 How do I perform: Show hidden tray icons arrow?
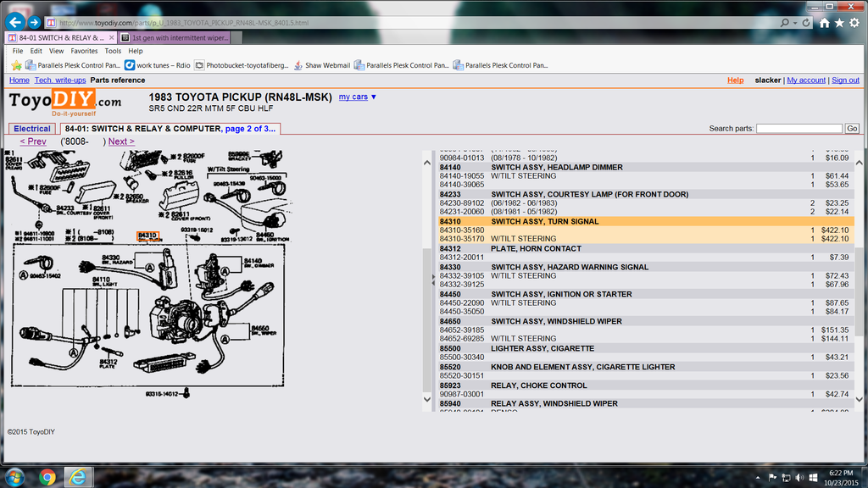[x=758, y=478]
